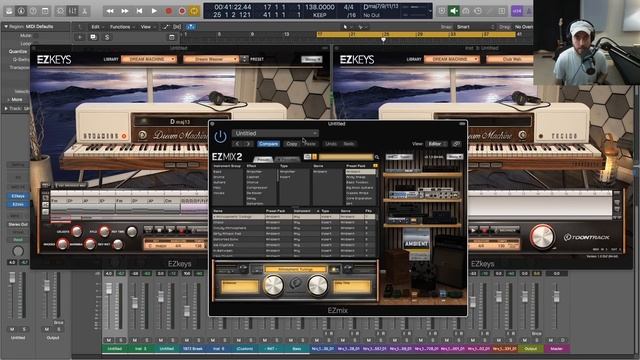Toggle the Mixer button in control bar
This screenshot has width=640, height=360.
pyautogui.click(x=73, y=11)
